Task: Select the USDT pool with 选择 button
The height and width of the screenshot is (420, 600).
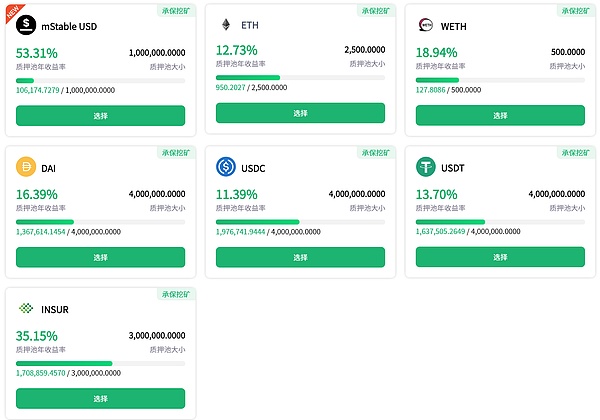Action: point(500,257)
